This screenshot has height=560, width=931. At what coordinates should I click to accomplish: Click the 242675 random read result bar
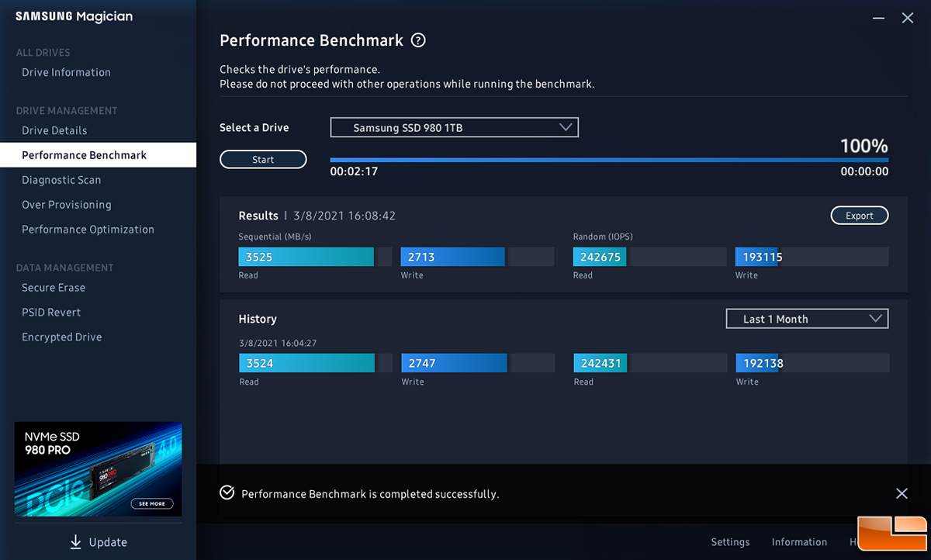[649, 257]
